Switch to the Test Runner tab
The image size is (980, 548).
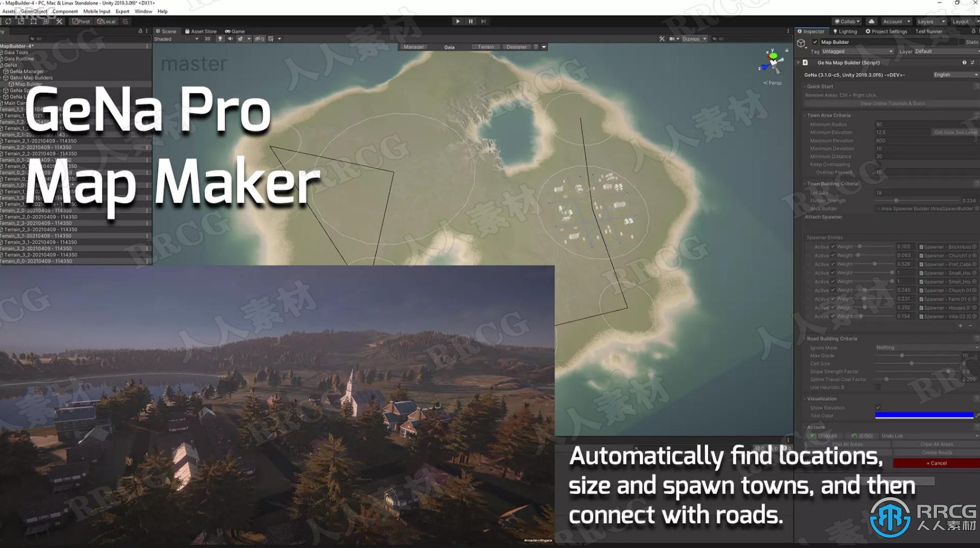[929, 31]
